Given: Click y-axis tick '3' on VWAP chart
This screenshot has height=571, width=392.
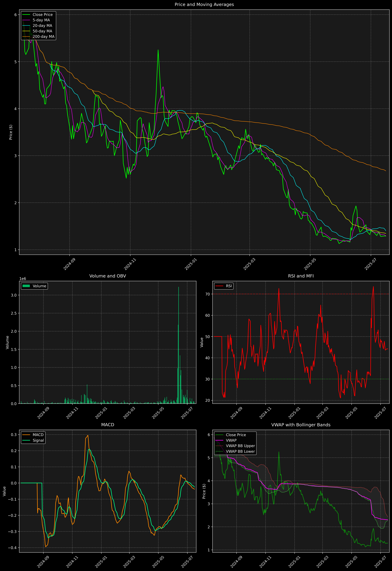Looking at the screenshot, I should [x=209, y=504].
